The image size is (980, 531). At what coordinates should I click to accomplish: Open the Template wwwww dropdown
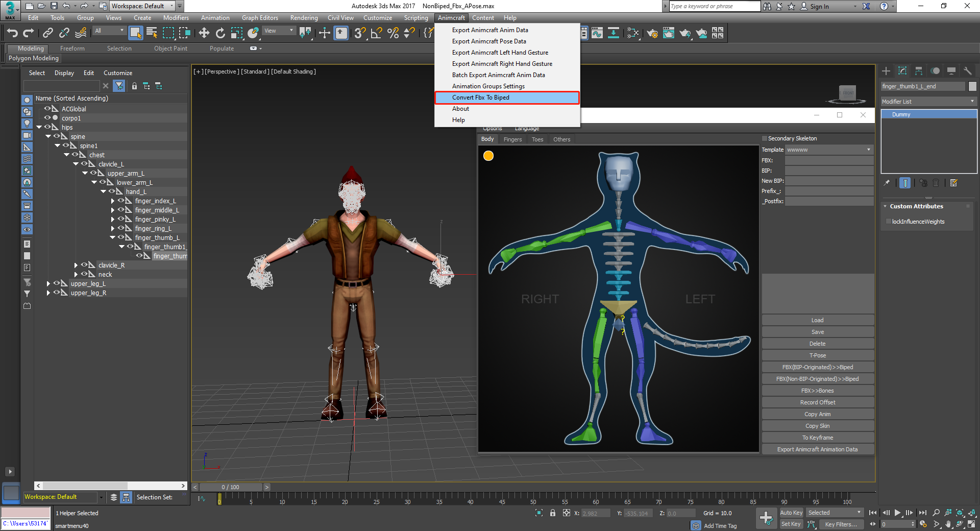click(829, 150)
